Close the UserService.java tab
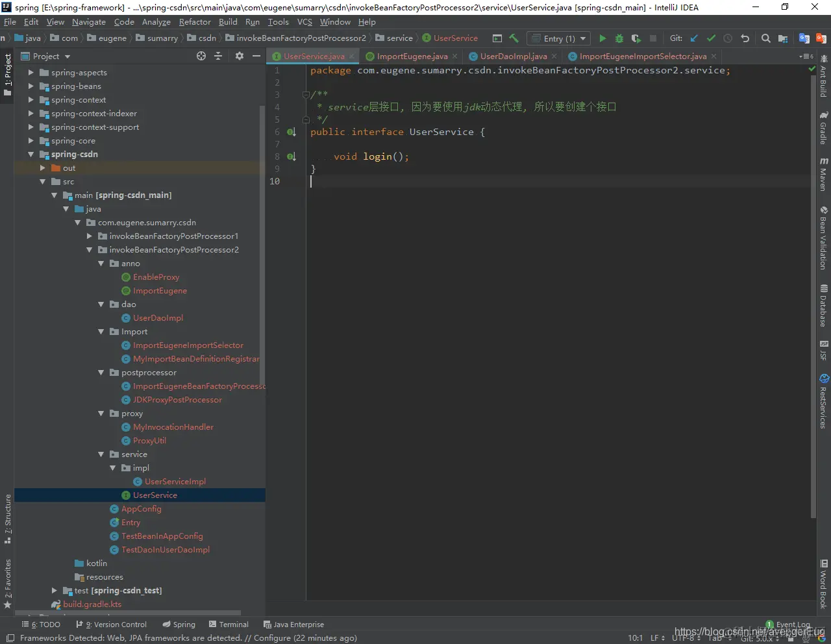831x644 pixels. coord(352,56)
